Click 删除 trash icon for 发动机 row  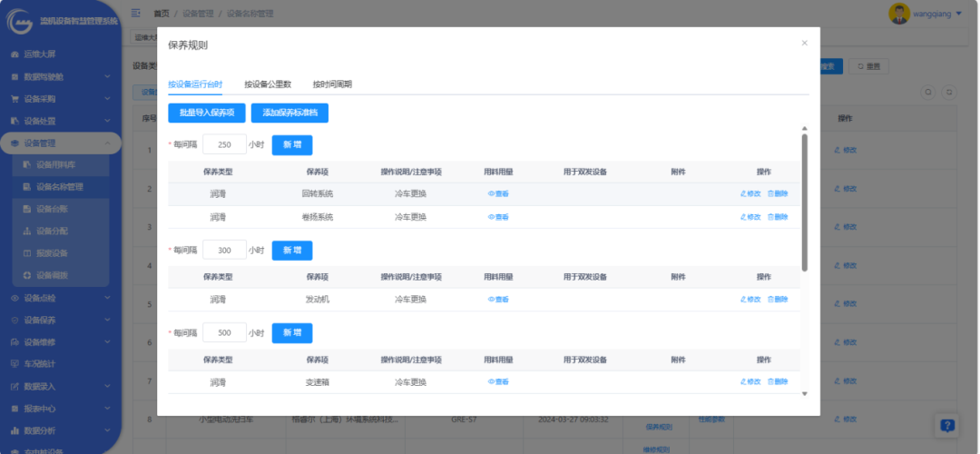click(x=778, y=300)
